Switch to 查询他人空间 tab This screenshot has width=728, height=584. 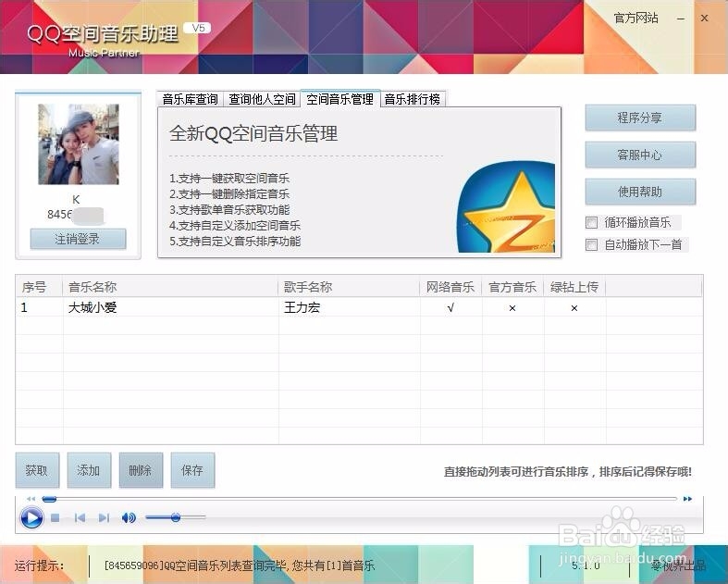pos(263,99)
